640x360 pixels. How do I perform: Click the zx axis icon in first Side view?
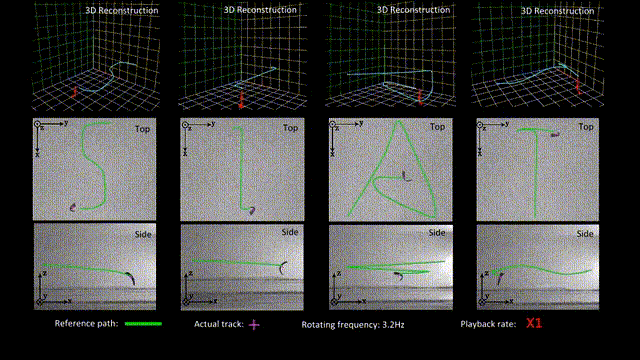pyautogui.click(x=54, y=289)
